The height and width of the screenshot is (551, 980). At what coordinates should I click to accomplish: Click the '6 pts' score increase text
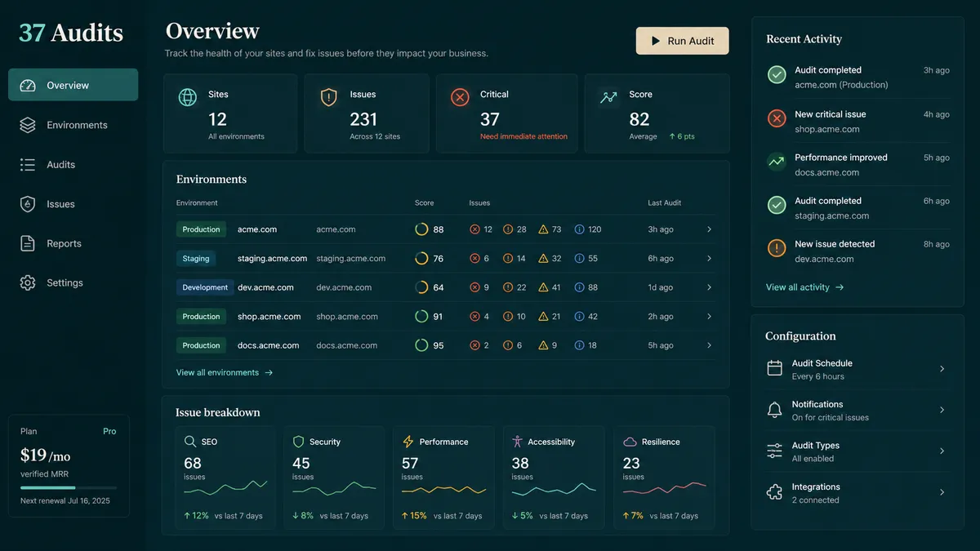[682, 136]
